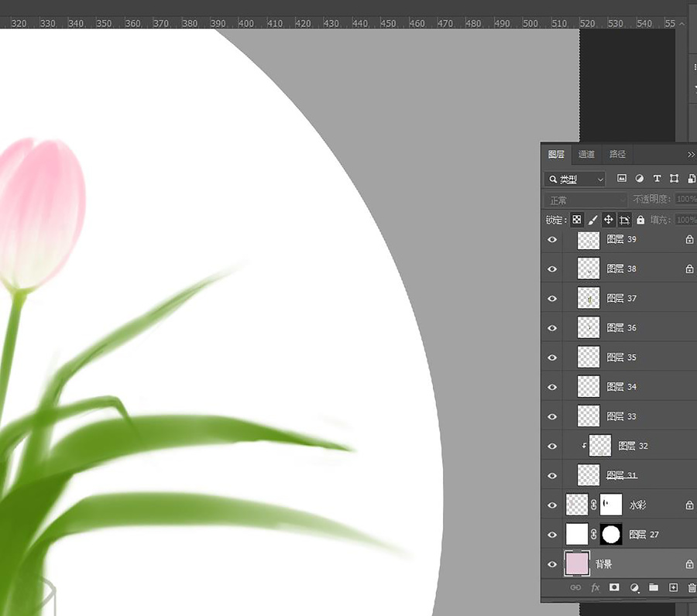The width and height of the screenshot is (697, 616).
Task: Select layer named 图层 35
Action: point(621,358)
